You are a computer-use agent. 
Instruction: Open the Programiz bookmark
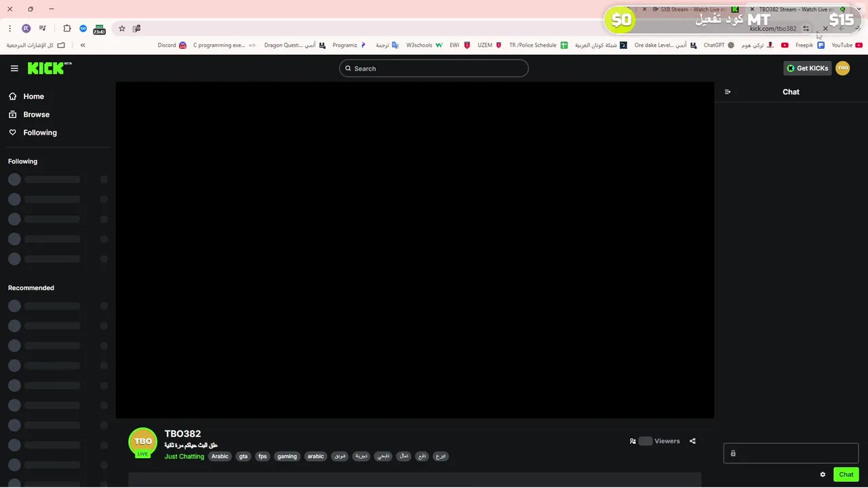coord(349,45)
